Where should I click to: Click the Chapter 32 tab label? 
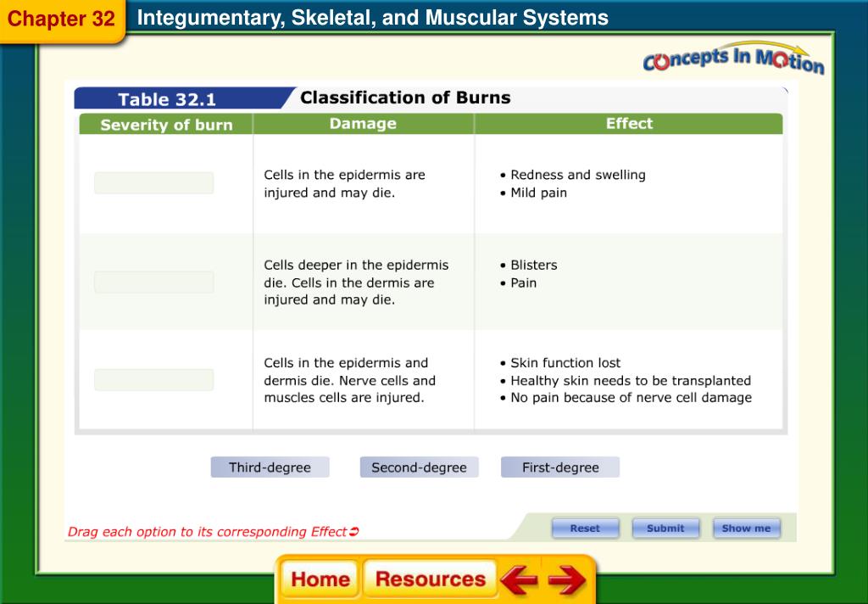[x=61, y=19]
